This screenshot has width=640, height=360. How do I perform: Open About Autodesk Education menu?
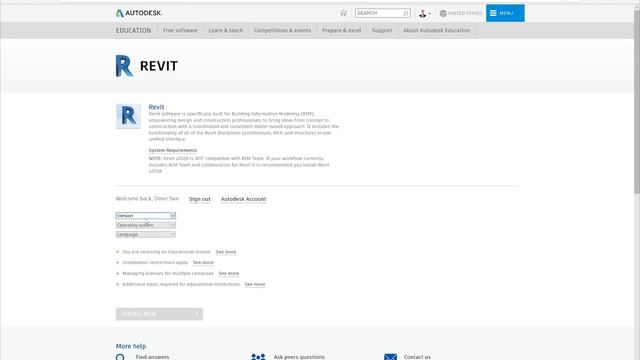[x=436, y=30]
